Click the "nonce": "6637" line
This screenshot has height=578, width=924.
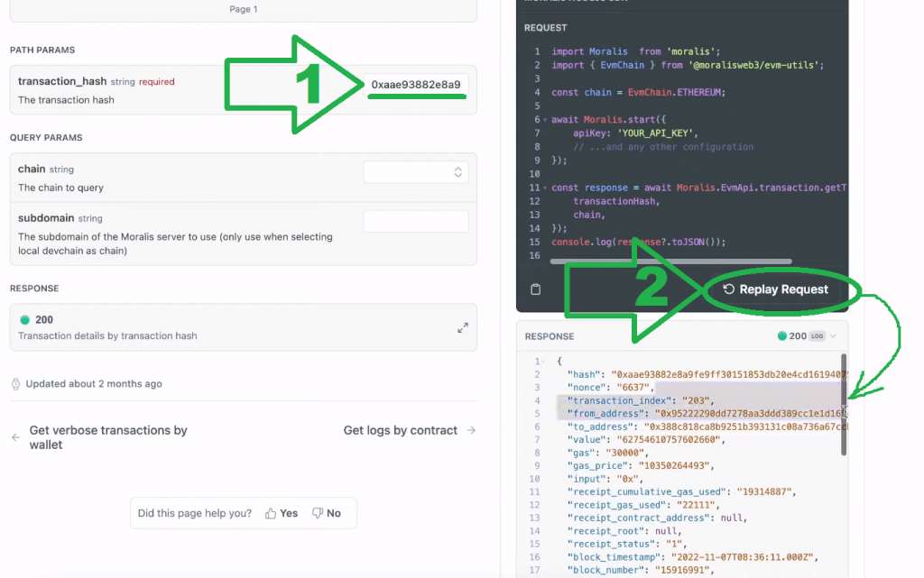[611, 388]
